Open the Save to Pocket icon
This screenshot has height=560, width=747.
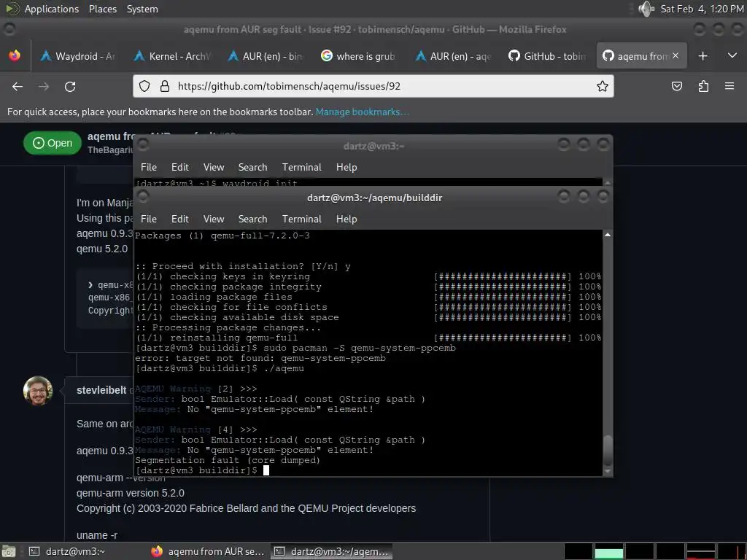point(676,86)
